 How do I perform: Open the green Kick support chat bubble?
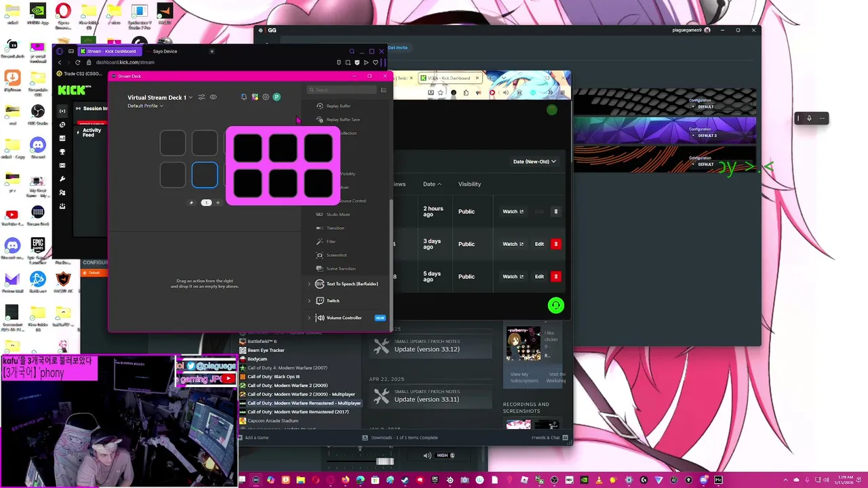[556, 306]
